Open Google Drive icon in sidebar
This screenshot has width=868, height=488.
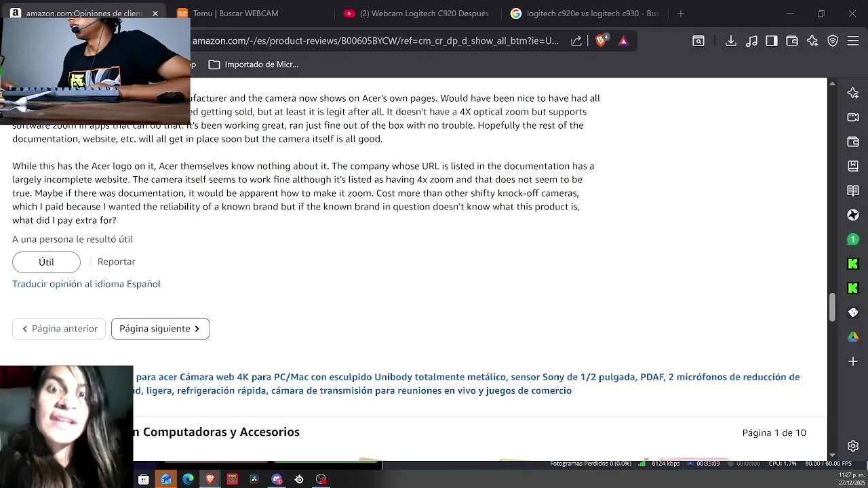853,337
